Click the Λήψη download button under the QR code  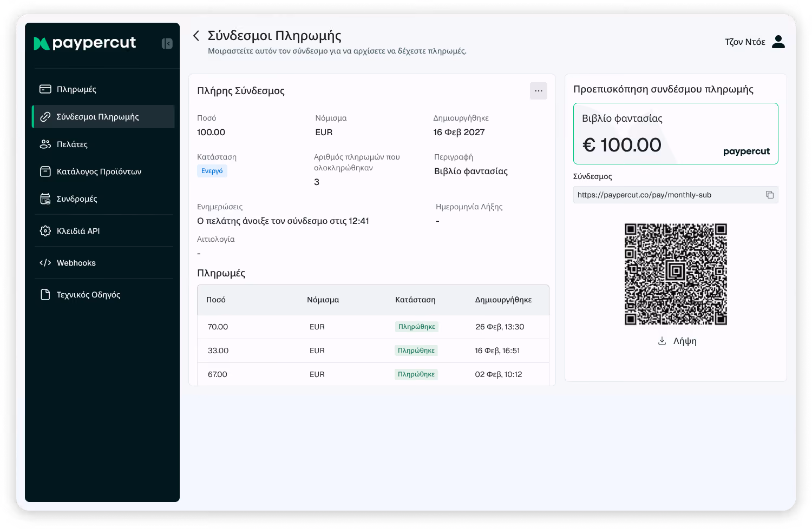(x=677, y=341)
